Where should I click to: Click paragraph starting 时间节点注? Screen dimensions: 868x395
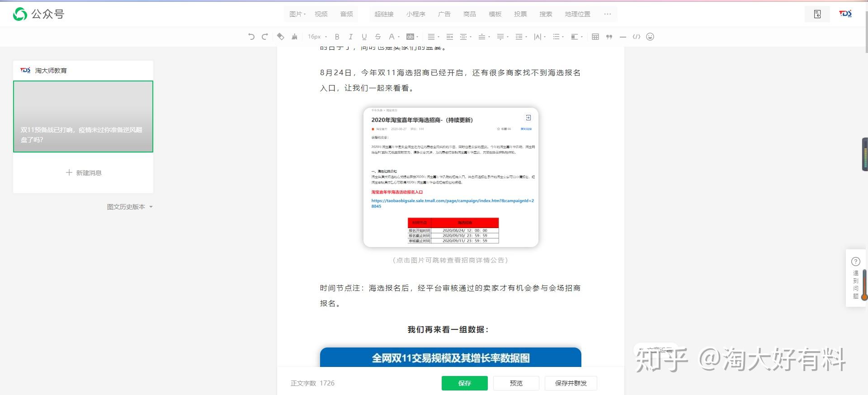click(x=450, y=295)
